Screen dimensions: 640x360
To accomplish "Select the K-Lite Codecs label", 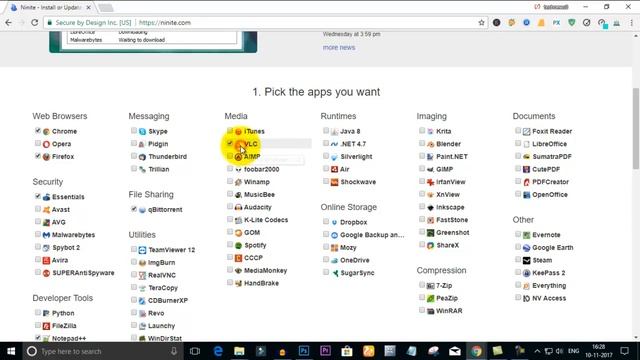I will [266, 220].
